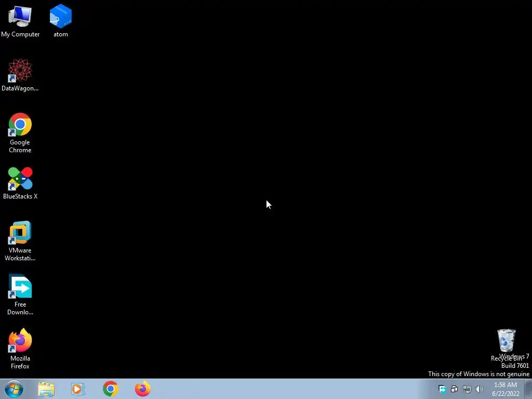Open Windows Explorer from the taskbar
The height and width of the screenshot is (399, 532).
(46, 389)
